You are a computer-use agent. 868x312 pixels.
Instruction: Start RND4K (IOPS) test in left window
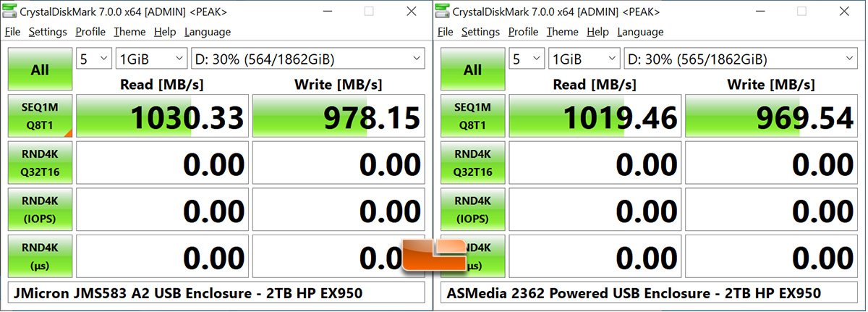[x=40, y=210]
